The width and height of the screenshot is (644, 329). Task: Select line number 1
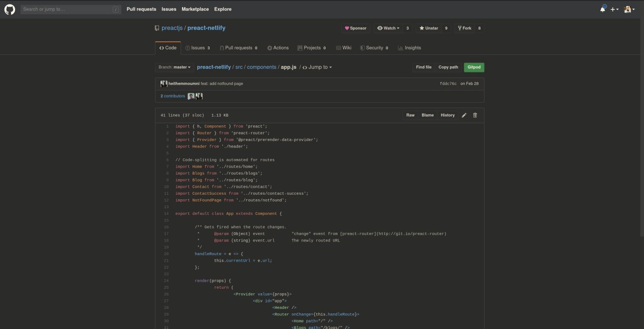click(167, 126)
